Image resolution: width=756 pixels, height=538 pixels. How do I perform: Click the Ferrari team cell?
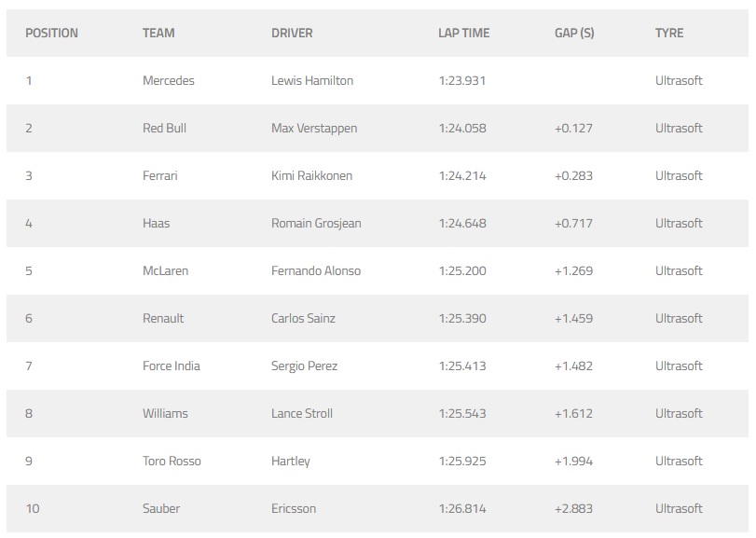coord(160,175)
